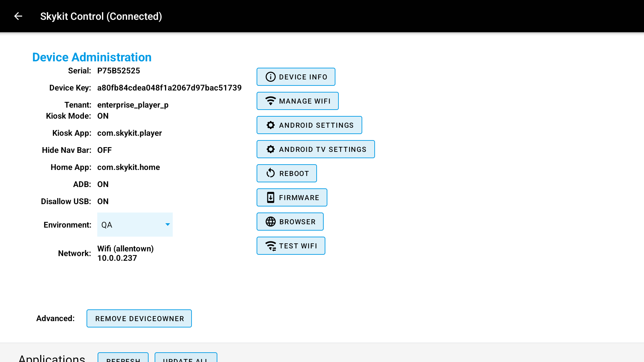Click the info icon on Device Info
The width and height of the screenshot is (644, 362).
[271, 77]
